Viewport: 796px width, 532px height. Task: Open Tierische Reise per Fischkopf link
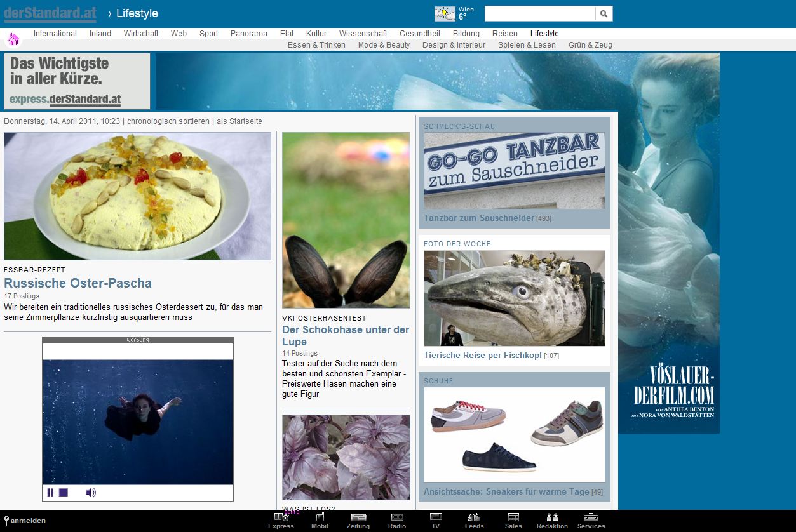[483, 356]
